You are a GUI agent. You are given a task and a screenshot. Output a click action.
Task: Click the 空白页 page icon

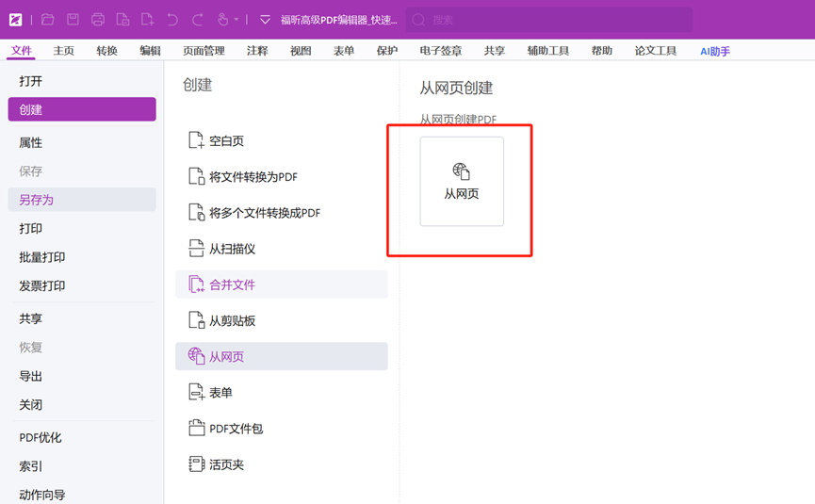pos(196,140)
